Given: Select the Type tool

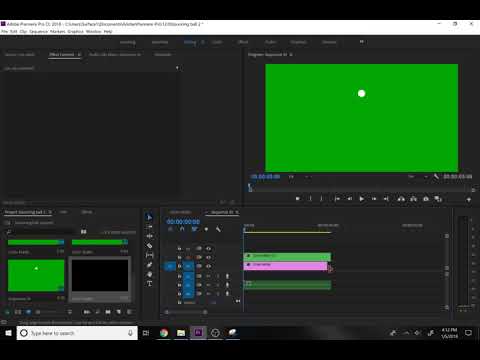Looking at the screenshot, I should click(x=149, y=284).
